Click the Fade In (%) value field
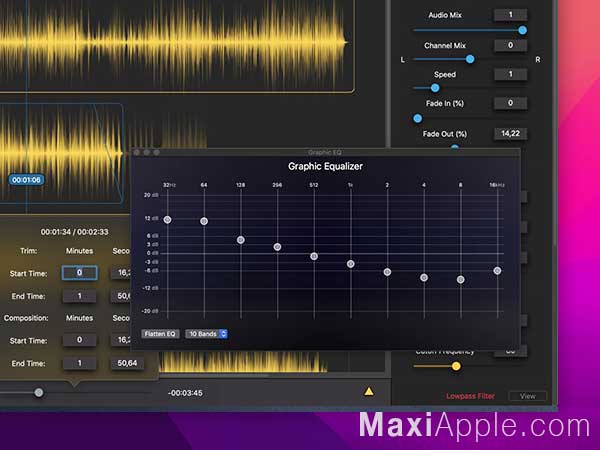Viewport: 600px width, 450px height. tap(510, 103)
